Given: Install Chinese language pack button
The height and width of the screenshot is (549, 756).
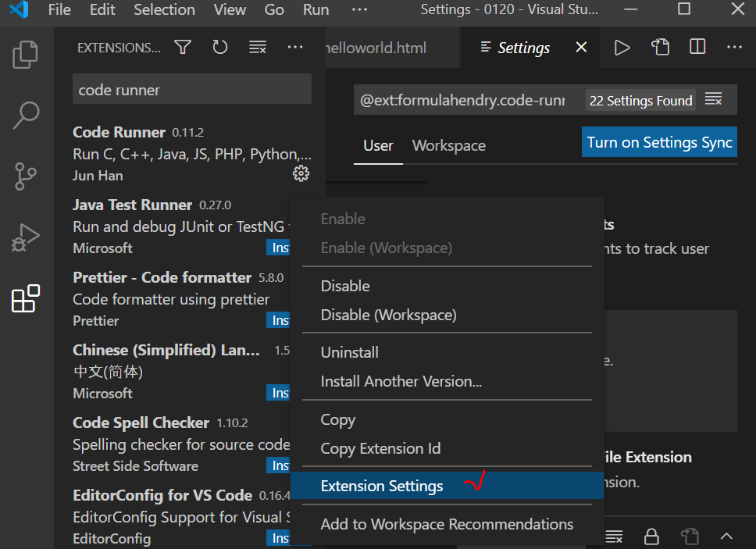Looking at the screenshot, I should [278, 393].
